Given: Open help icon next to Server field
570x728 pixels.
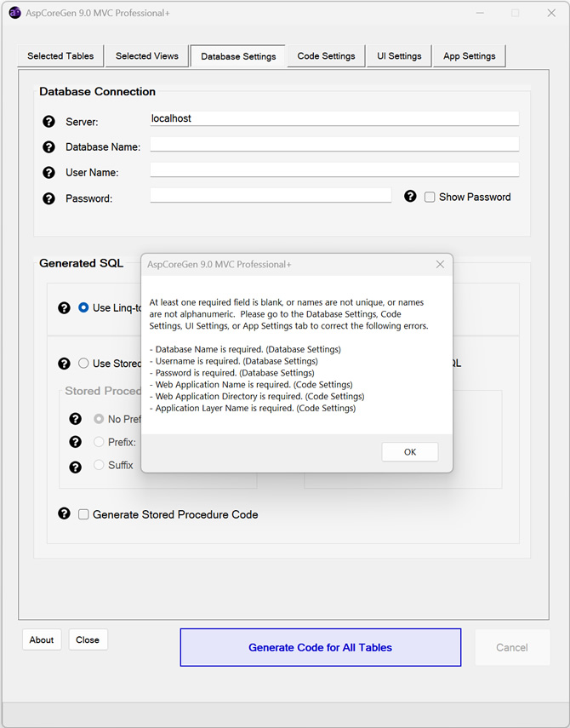Looking at the screenshot, I should [48, 122].
